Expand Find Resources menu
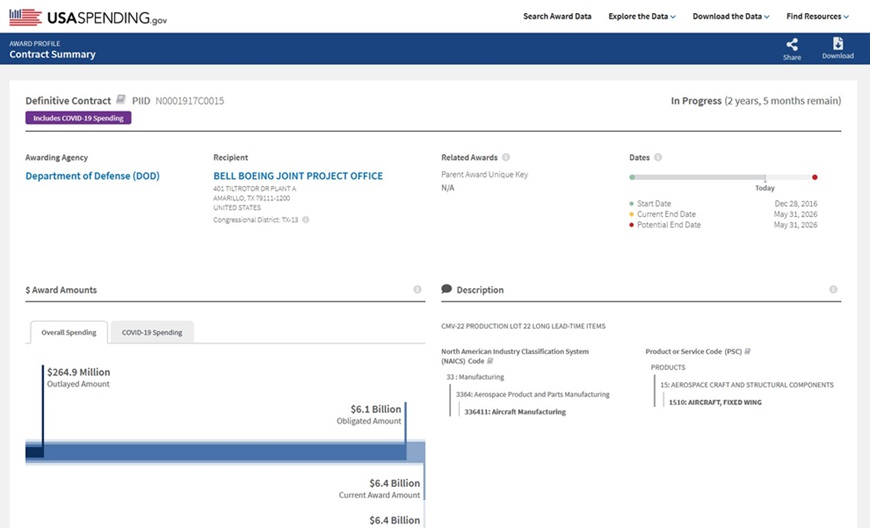The height and width of the screenshot is (528, 870). point(817,17)
